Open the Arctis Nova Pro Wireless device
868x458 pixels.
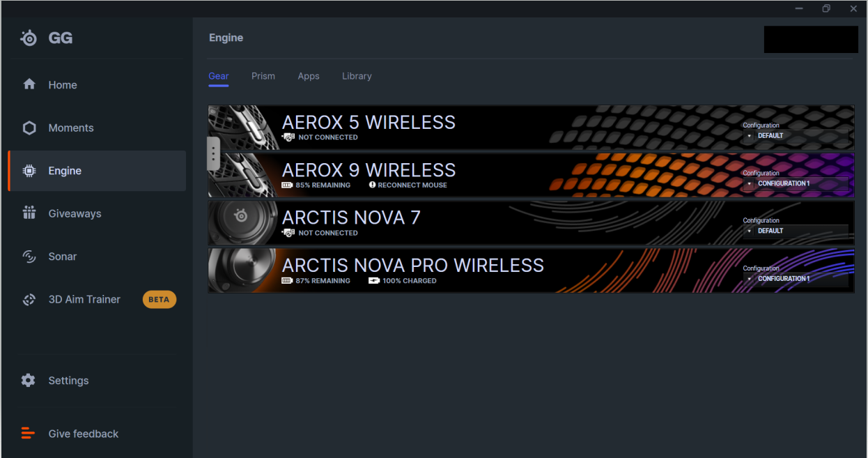click(531, 270)
